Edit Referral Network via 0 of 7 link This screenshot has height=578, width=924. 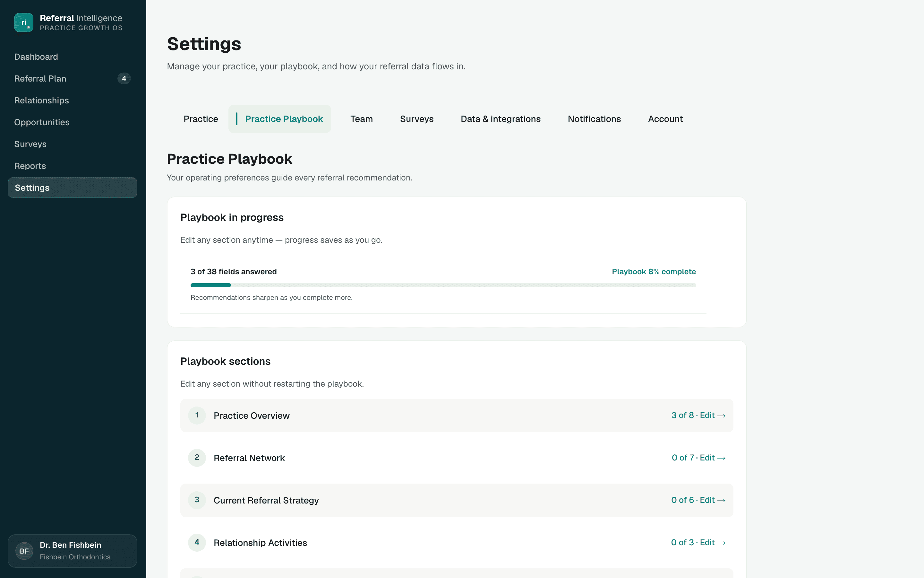tap(698, 458)
